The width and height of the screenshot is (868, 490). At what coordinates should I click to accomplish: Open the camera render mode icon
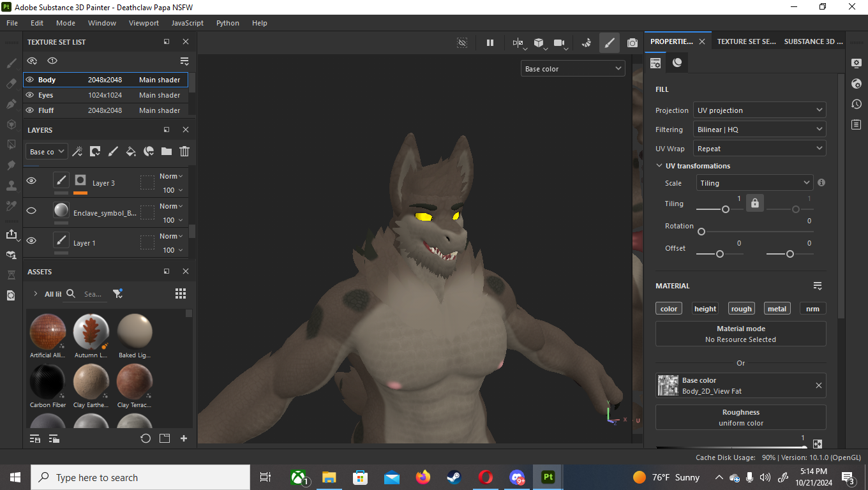pyautogui.click(x=632, y=43)
